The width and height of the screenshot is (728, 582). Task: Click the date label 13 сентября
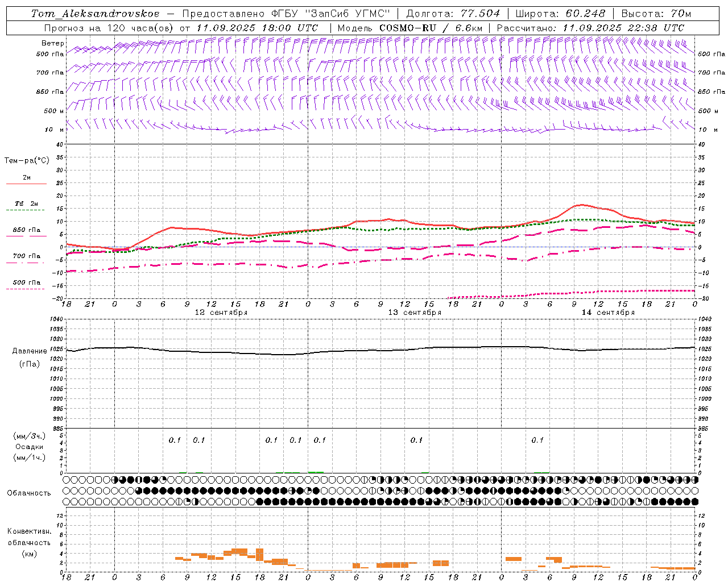(415, 313)
